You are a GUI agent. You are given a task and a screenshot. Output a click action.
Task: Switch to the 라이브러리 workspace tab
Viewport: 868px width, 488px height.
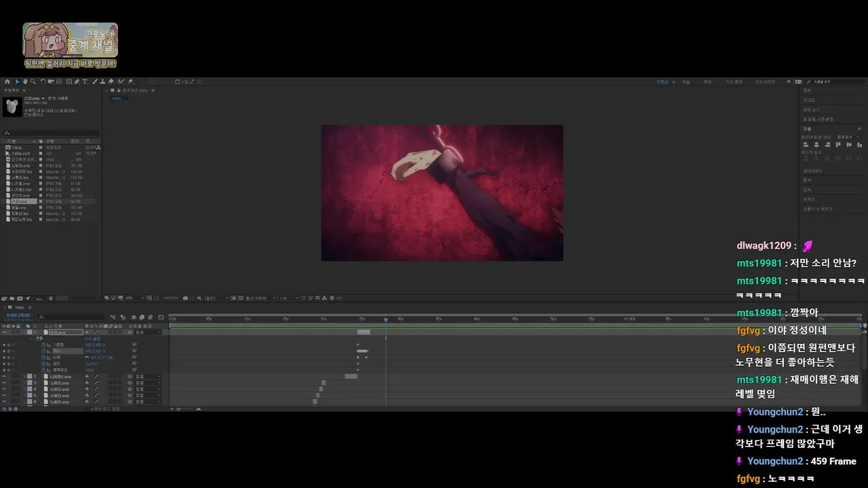point(765,81)
